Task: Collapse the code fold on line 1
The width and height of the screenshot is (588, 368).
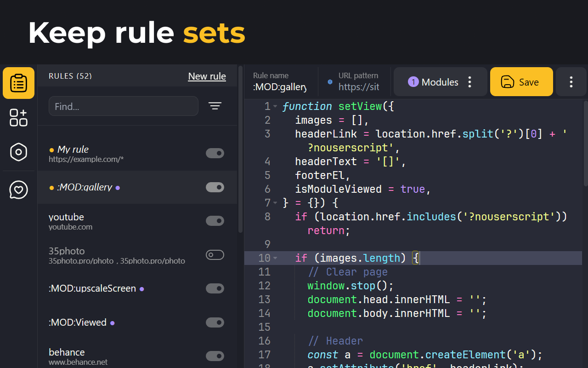Action: pos(275,106)
